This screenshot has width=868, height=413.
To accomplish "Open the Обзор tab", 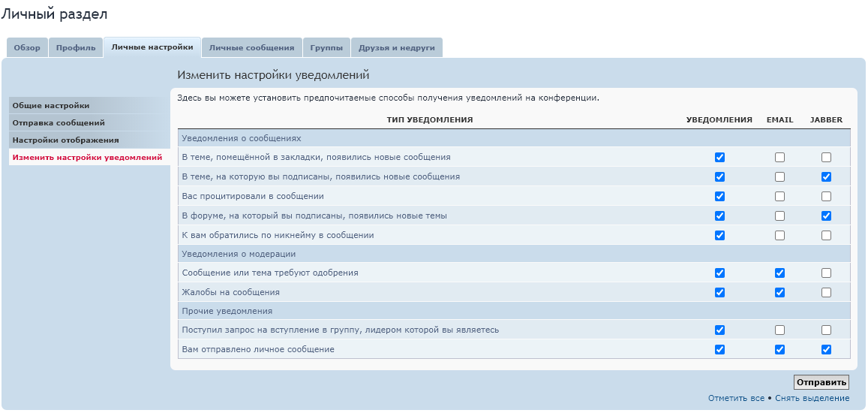I will pyautogui.click(x=27, y=47).
